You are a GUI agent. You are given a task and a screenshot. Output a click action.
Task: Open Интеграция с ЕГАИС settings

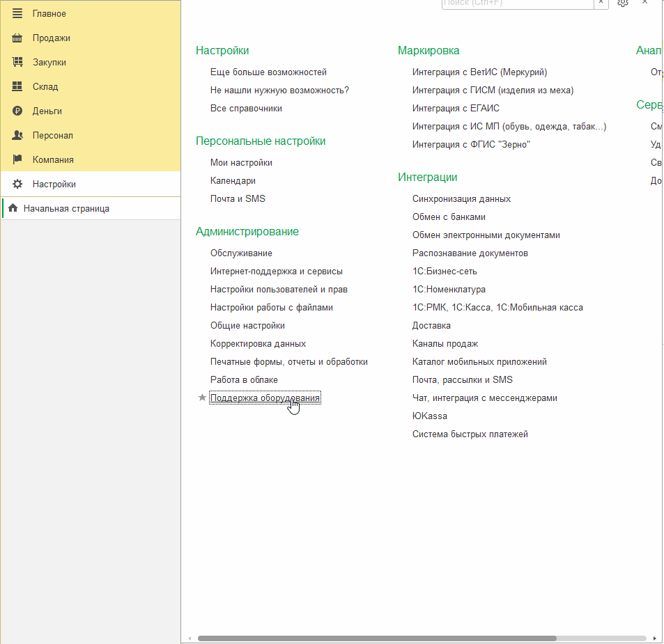point(456,108)
